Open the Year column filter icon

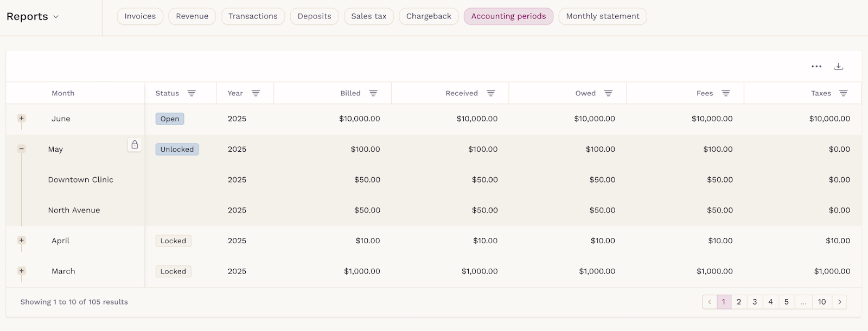click(256, 93)
